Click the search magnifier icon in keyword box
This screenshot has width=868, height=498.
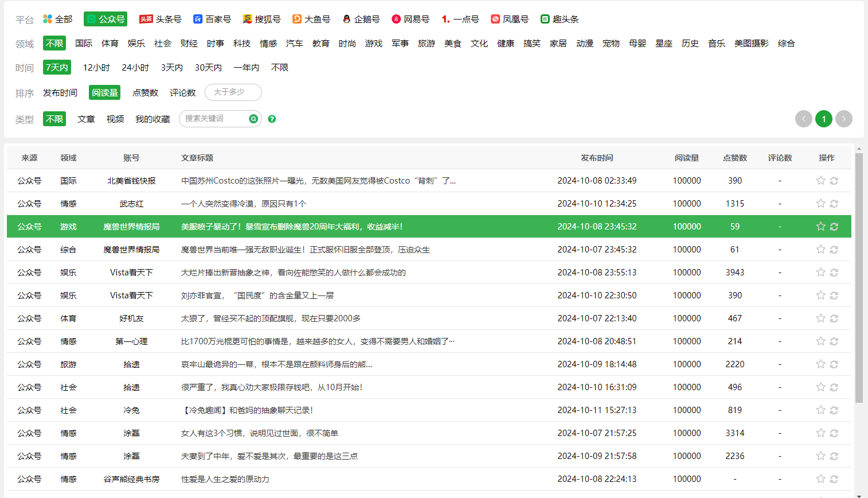point(253,119)
